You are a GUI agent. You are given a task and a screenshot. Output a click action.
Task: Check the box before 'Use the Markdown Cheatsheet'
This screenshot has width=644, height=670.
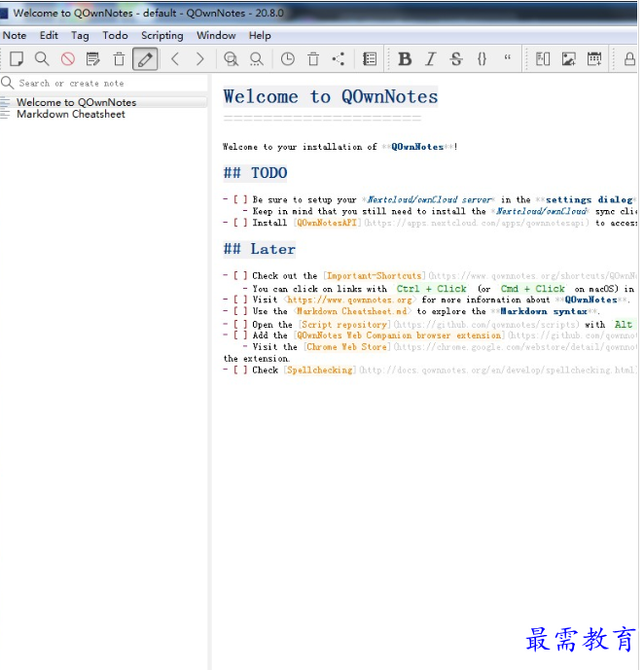click(x=240, y=311)
